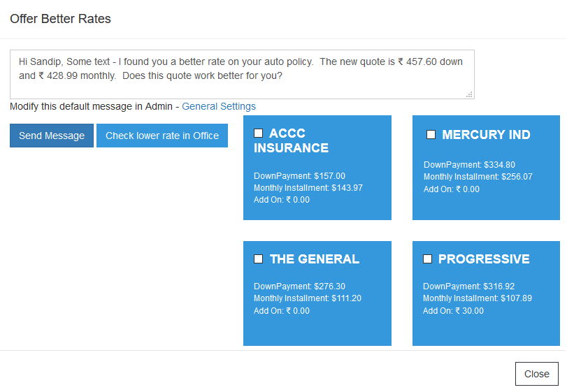Enable the Progressive checkbox
Image resolution: width=567 pixels, height=392 pixels.
click(427, 259)
